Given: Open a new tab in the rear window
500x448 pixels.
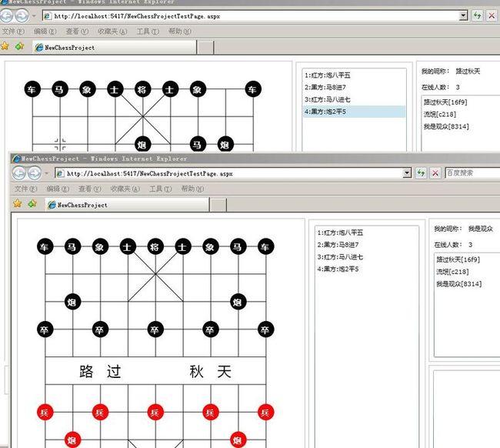Looking at the screenshot, I should (x=205, y=47).
